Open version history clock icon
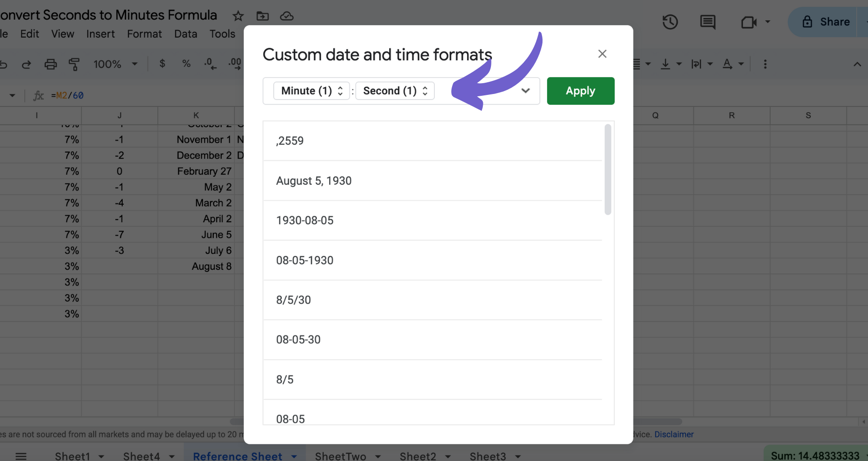Image resolution: width=868 pixels, height=461 pixels. [x=670, y=22]
